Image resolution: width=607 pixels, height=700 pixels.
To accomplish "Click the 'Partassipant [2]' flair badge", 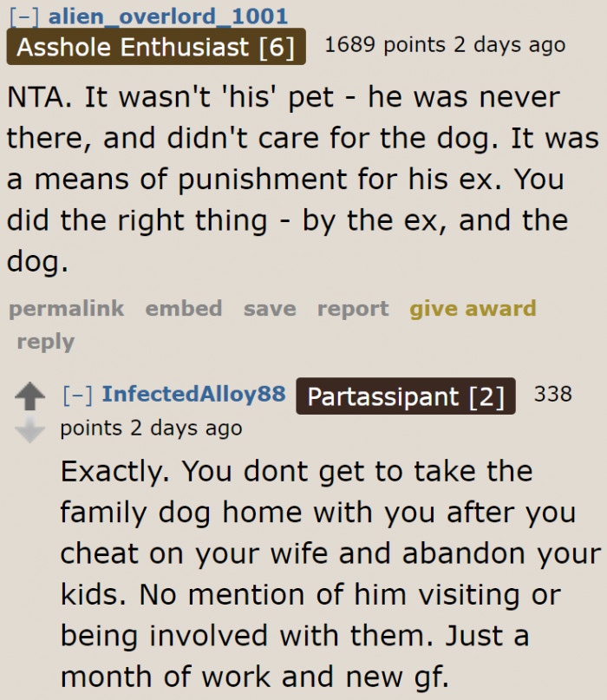I will [405, 397].
